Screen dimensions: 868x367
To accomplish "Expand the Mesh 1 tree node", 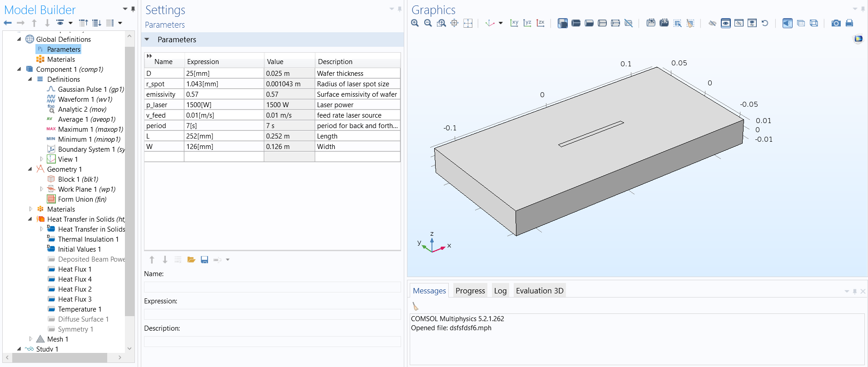I will (30, 339).
